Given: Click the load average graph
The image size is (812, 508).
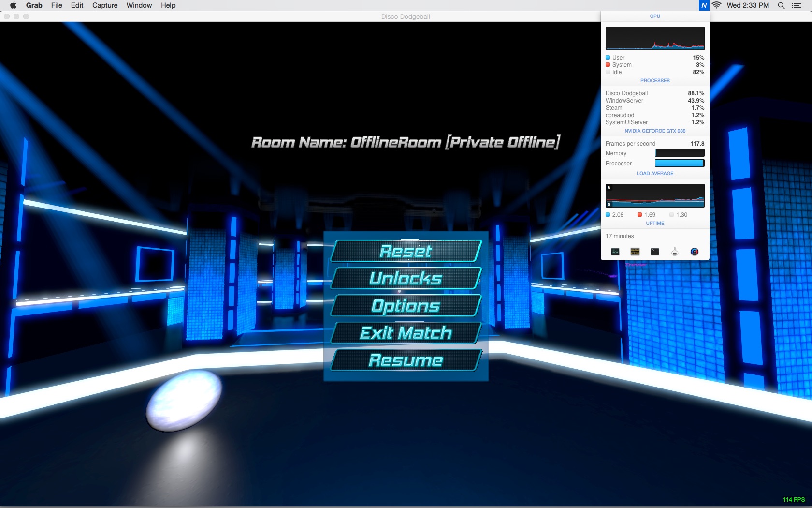Looking at the screenshot, I should [655, 195].
